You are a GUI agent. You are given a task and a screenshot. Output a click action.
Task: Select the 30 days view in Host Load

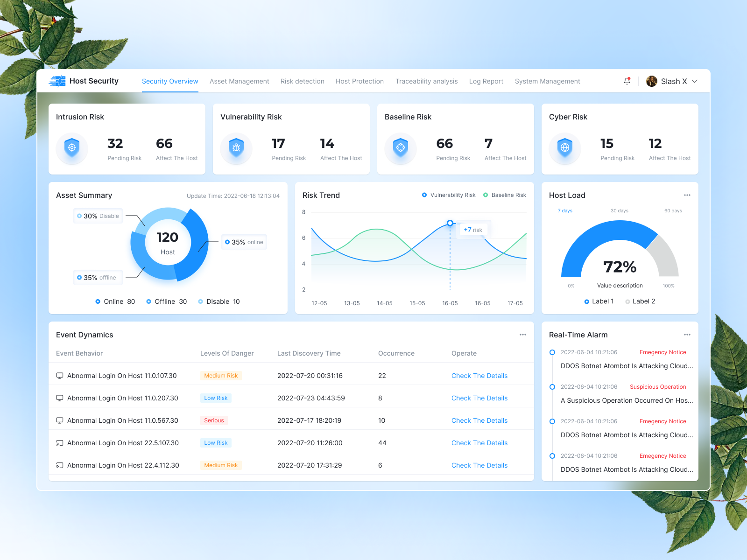click(619, 210)
